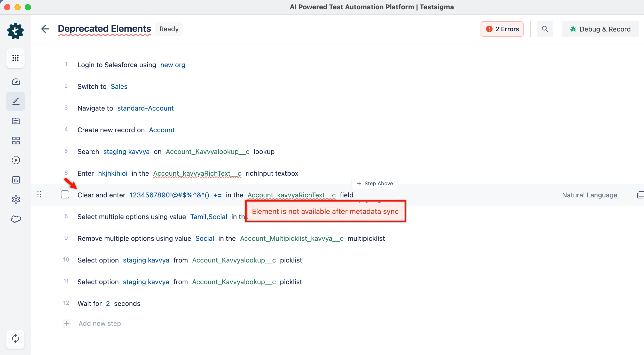Click the Natural Language step type
Viewport: 644px width, 355px height.
590,195
